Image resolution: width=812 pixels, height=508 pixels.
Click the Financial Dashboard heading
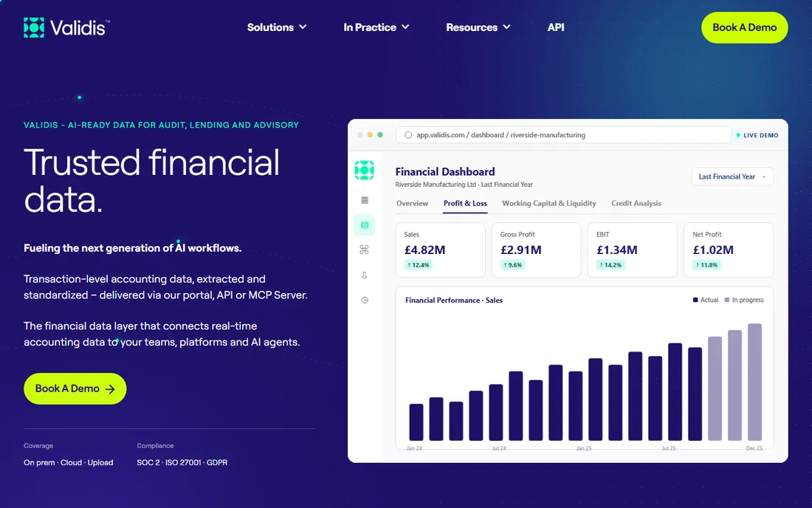(x=445, y=171)
